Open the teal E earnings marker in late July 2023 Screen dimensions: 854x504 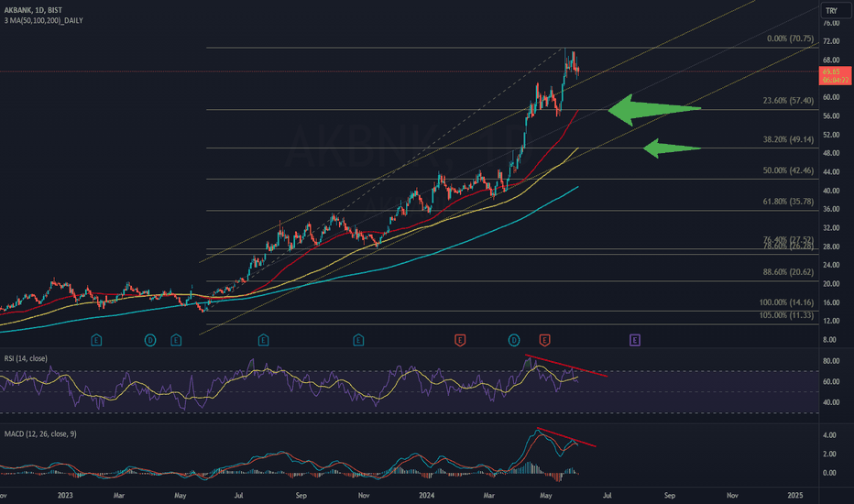(x=263, y=341)
